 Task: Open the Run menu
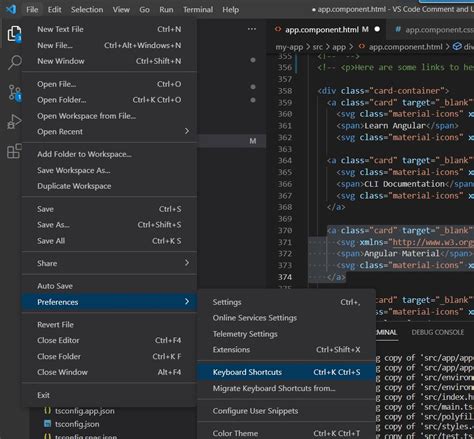(x=166, y=10)
